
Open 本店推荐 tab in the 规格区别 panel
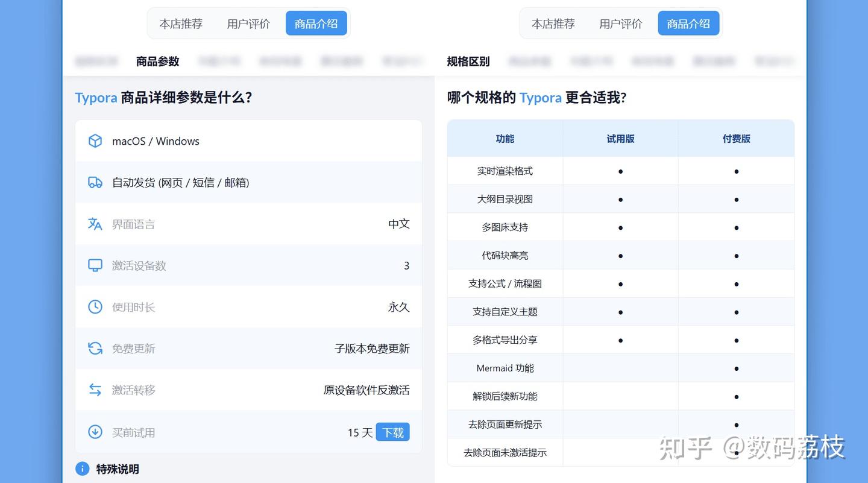tap(553, 24)
